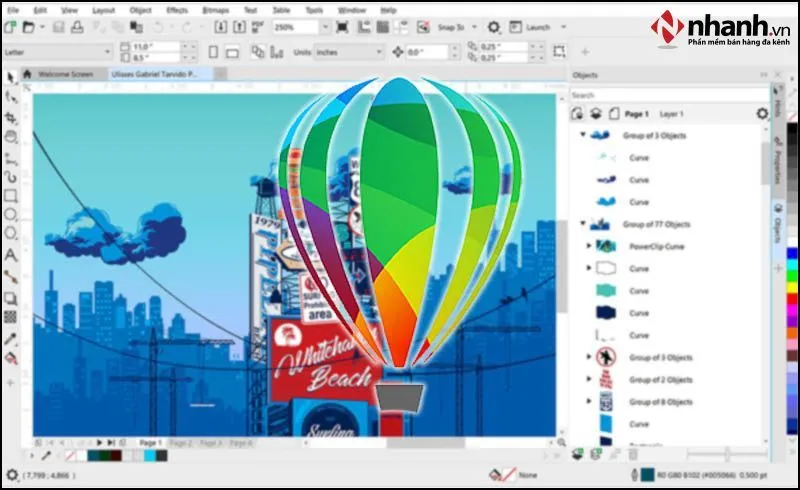Click the Publish to PDF icon
The width and height of the screenshot is (800, 490).
coord(258,27)
